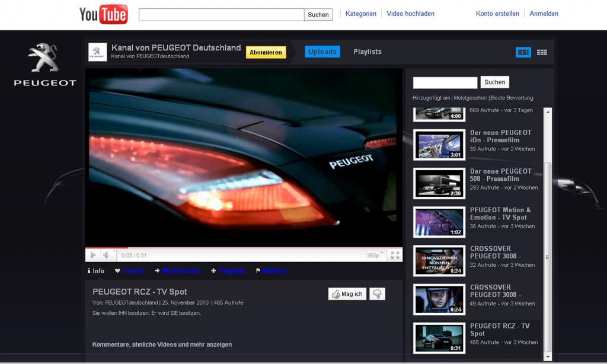
Task: Sort by Hinzugefügt am
Action: point(432,98)
